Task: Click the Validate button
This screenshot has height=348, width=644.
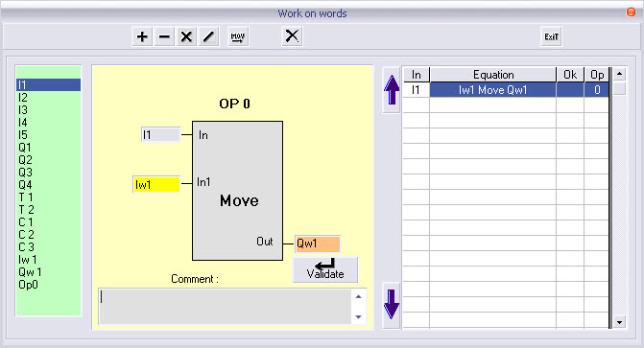Action: click(325, 270)
